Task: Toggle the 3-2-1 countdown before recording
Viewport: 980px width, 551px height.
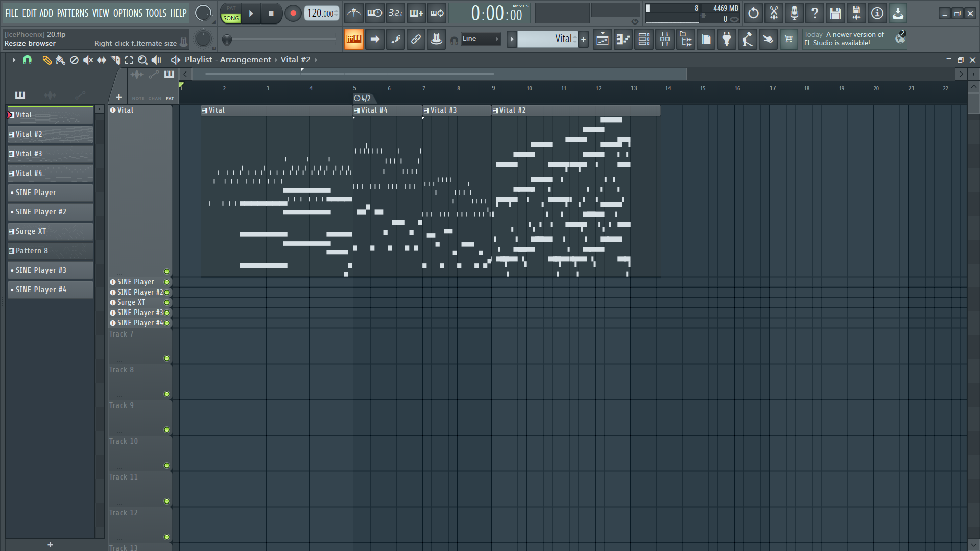Action: point(395,13)
